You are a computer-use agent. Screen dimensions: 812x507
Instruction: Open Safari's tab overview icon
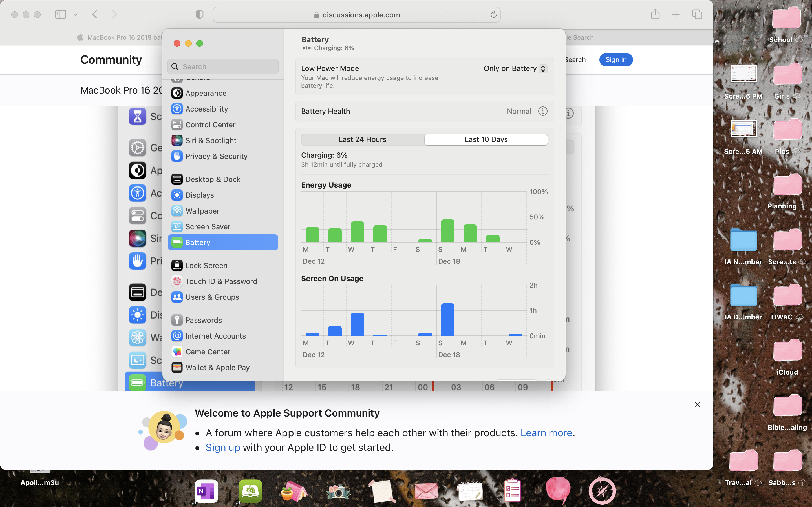pyautogui.click(x=697, y=14)
